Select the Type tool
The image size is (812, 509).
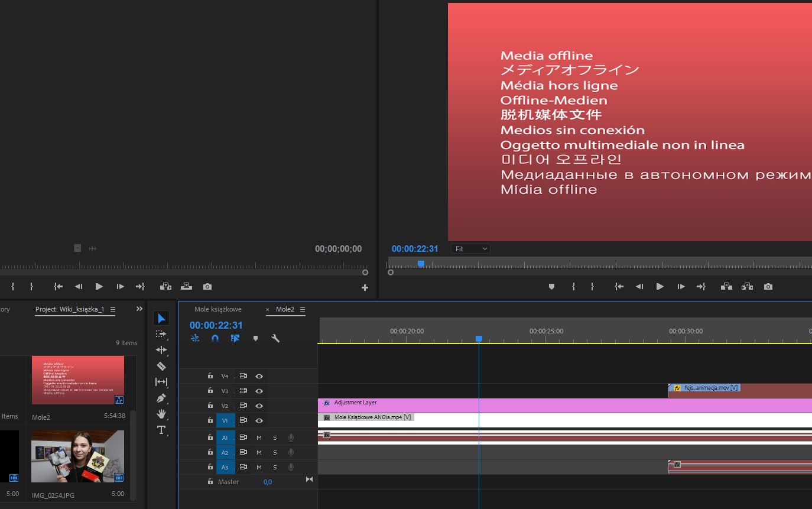click(161, 430)
